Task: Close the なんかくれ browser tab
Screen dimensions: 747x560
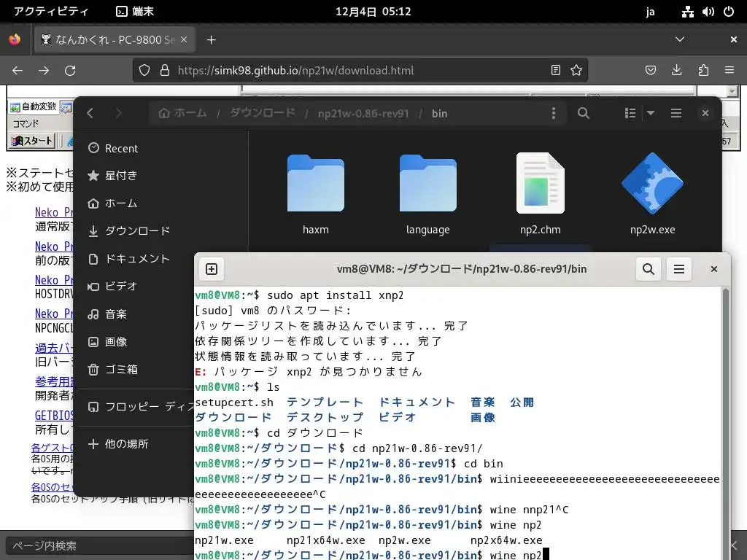Action: (184, 40)
